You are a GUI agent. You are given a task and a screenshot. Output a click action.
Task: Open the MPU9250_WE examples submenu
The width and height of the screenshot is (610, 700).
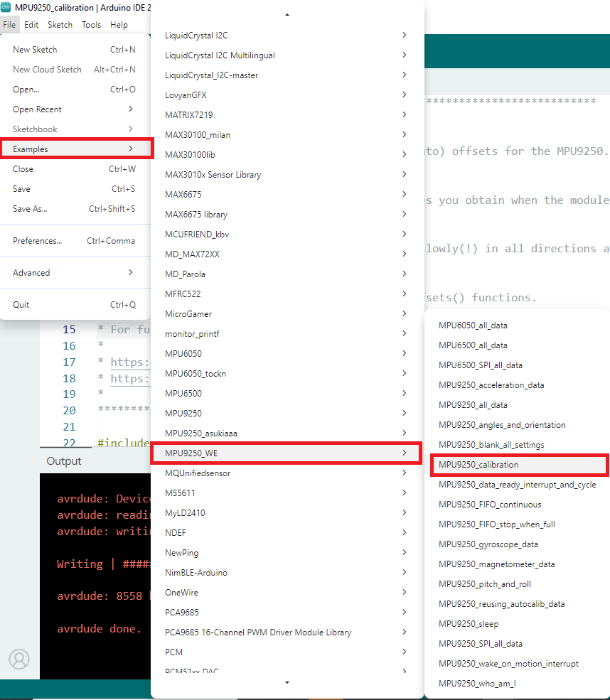pyautogui.click(x=286, y=453)
